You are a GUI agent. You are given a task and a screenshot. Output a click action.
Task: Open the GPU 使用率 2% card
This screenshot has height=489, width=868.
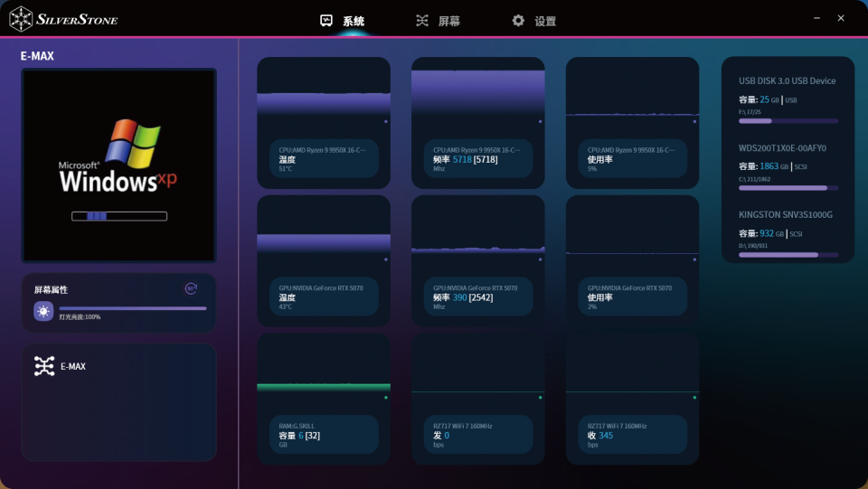pos(632,260)
